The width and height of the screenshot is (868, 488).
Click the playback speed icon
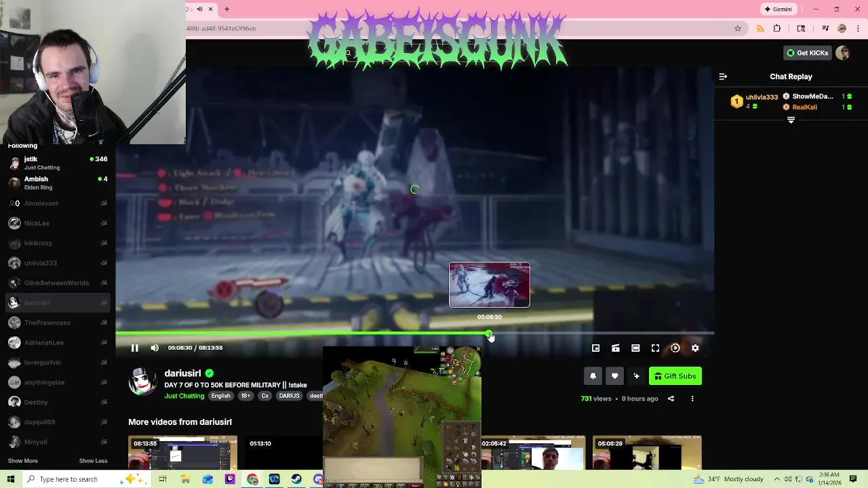pos(675,348)
